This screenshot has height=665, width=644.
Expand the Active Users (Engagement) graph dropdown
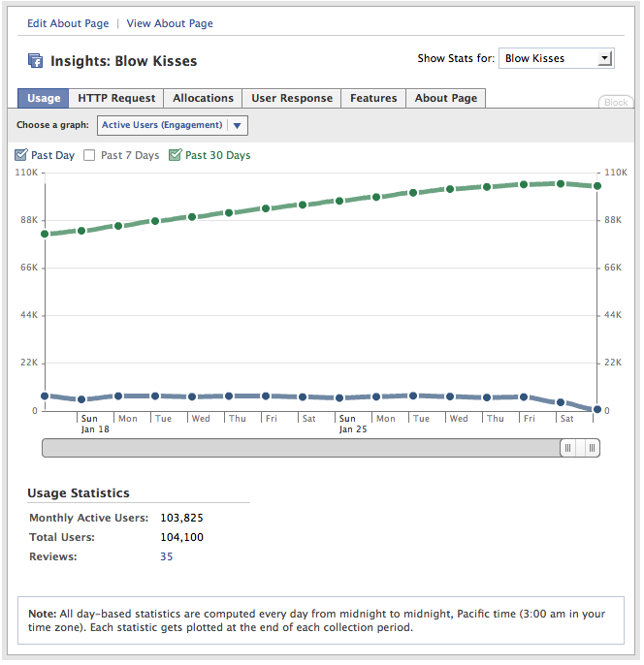pos(173,126)
